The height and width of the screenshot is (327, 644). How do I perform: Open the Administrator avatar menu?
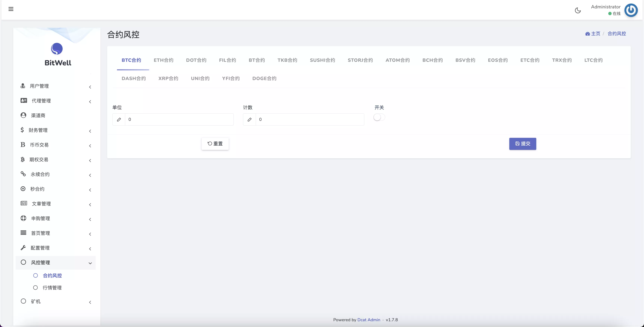point(631,10)
